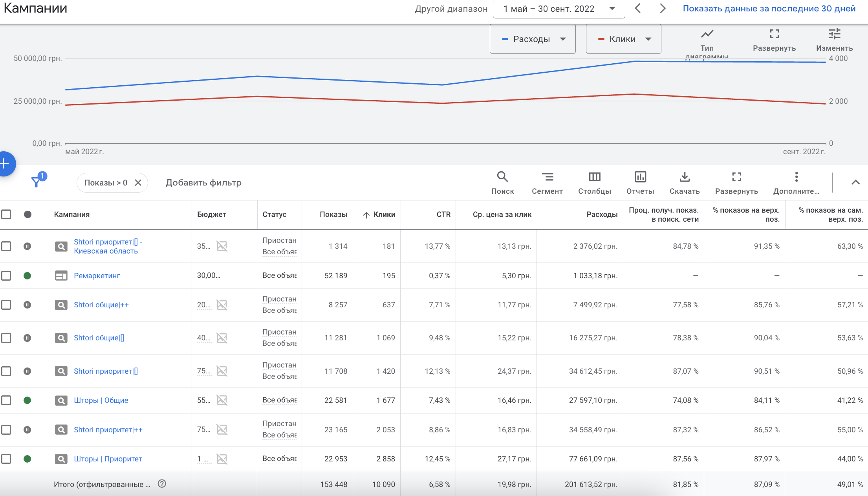Screen dimensions: 868x496
Task: Sort by the CTR column header
Action: [x=443, y=214]
